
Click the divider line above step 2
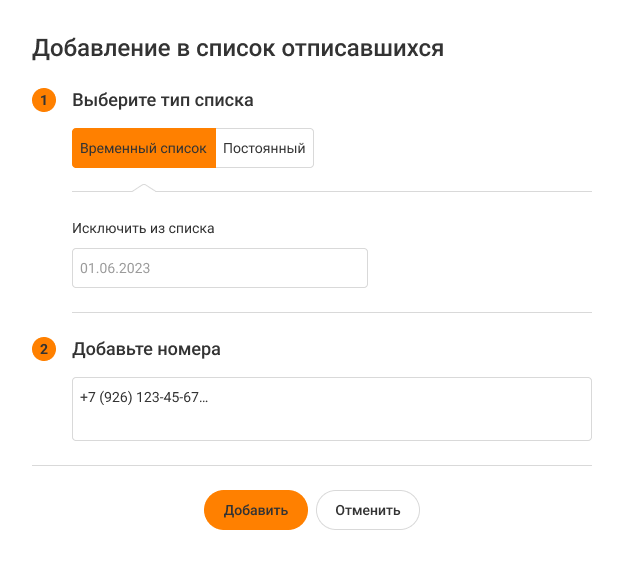pyautogui.click(x=332, y=312)
